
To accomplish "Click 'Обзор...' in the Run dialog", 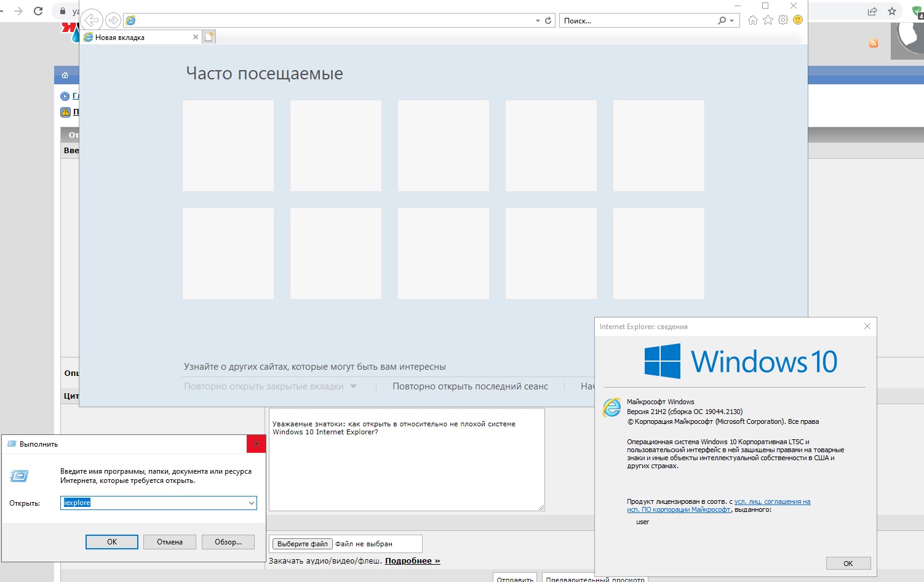I will tap(228, 542).
